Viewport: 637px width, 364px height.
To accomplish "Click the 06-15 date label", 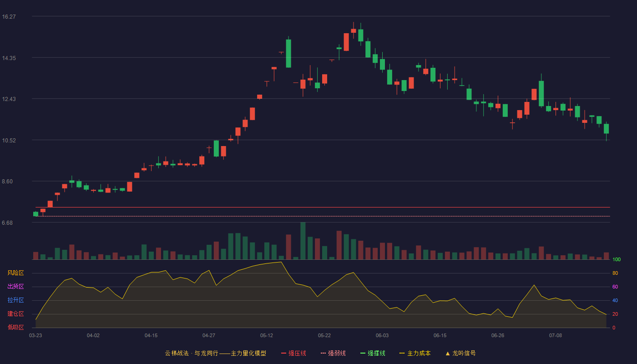I will 440,335.
